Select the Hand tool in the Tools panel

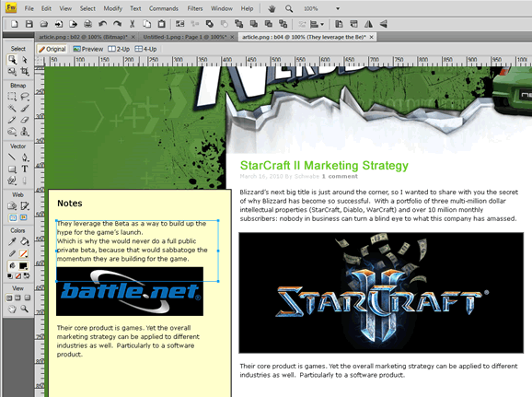12,309
